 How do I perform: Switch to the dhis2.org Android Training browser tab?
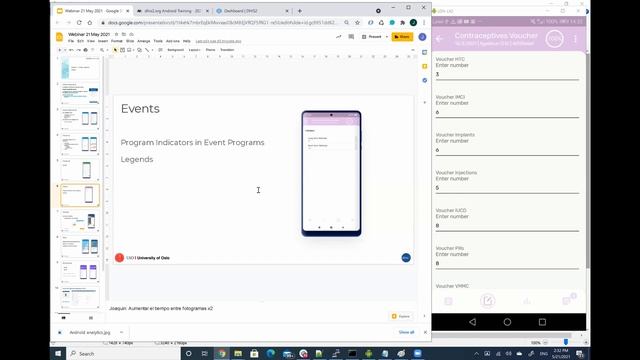173,11
